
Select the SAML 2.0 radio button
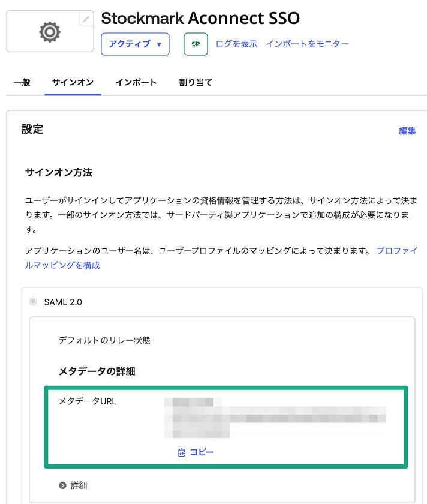pos(33,301)
